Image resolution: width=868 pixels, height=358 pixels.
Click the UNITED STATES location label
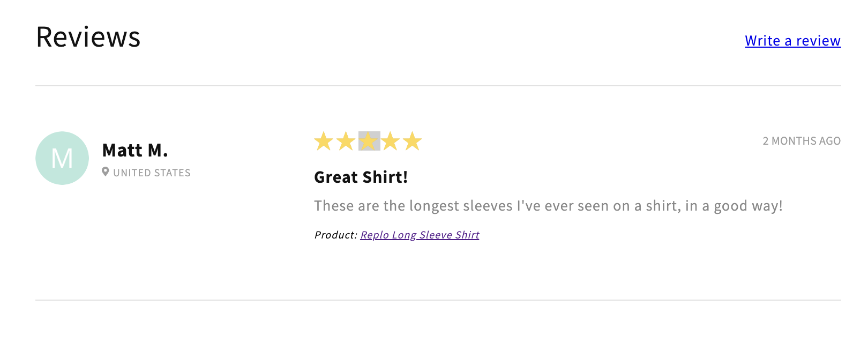pos(152,173)
